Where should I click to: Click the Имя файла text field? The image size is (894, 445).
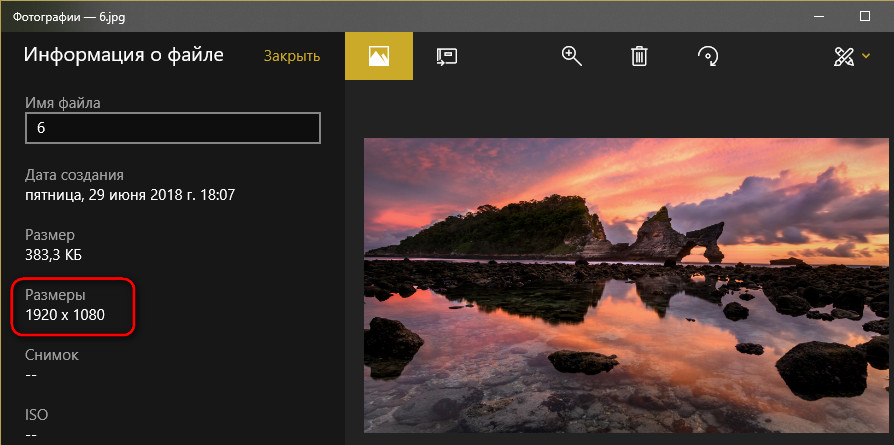click(173, 128)
